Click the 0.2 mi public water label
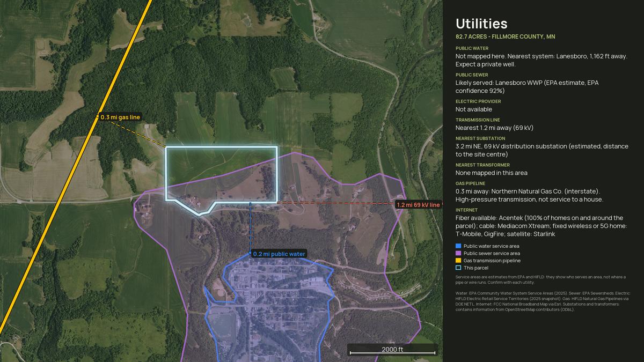 point(278,254)
